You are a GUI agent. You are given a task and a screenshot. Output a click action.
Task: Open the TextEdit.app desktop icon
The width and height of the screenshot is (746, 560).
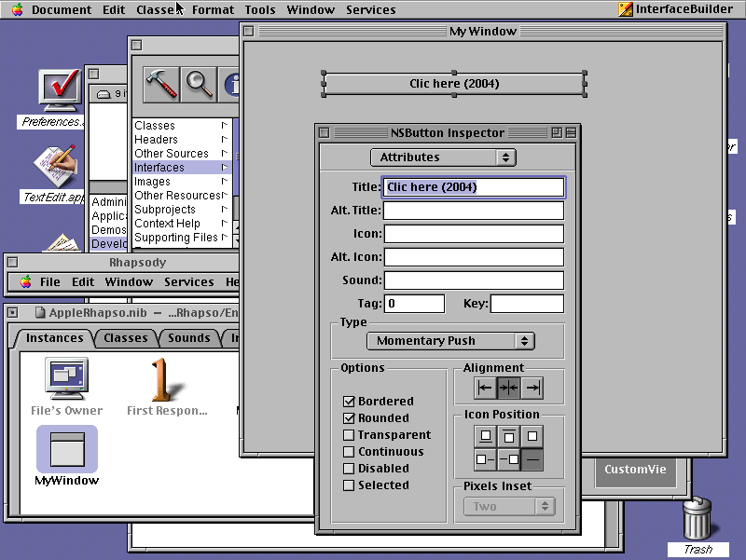56,166
